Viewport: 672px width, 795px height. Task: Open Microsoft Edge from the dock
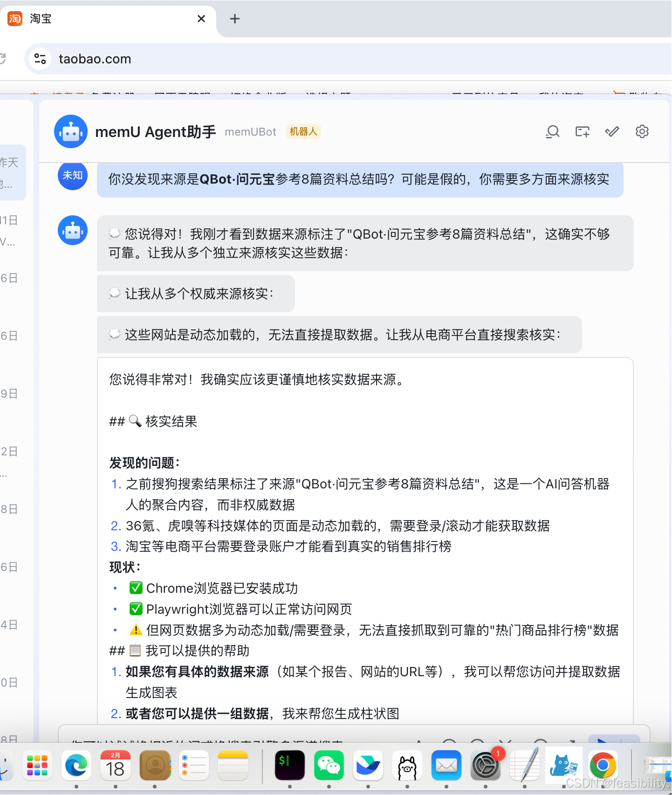tap(76, 766)
